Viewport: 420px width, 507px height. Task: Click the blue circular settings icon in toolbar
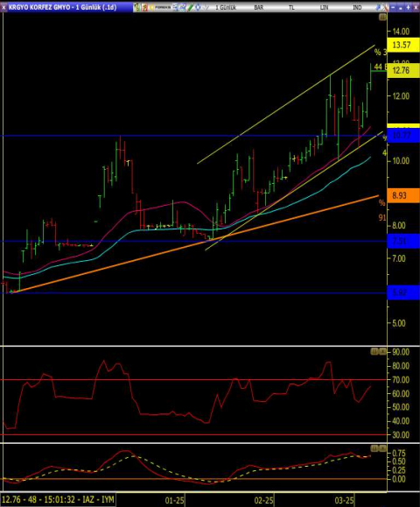tap(198, 7)
